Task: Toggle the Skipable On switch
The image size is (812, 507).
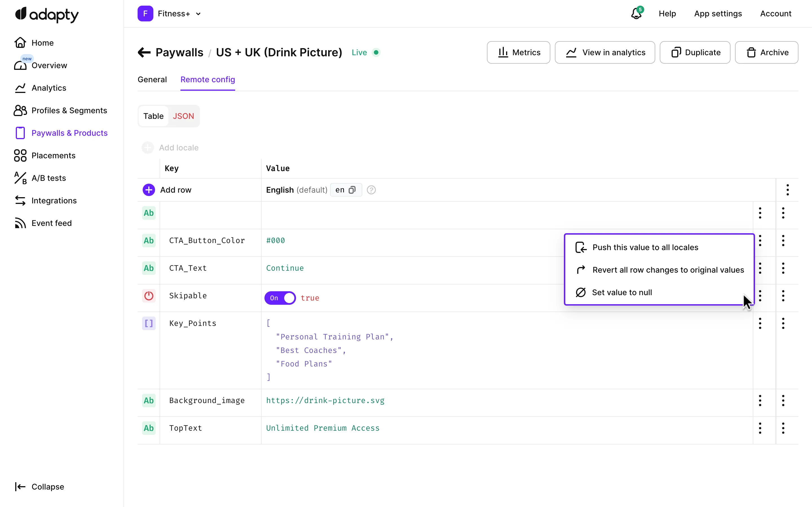Action: click(x=280, y=298)
